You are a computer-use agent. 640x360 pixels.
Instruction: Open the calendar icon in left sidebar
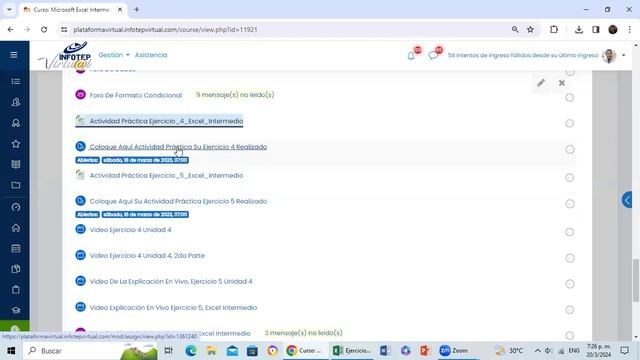[16, 249]
